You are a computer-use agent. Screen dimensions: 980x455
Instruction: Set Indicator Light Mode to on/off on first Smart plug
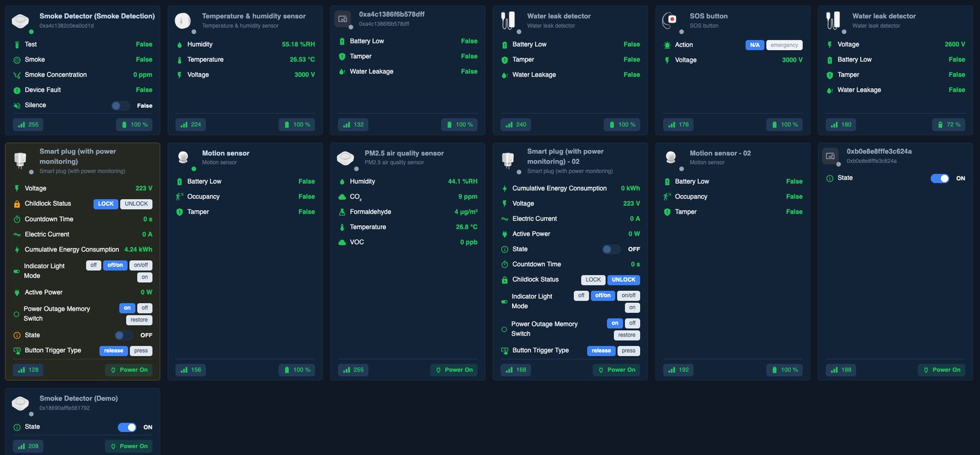click(x=141, y=265)
